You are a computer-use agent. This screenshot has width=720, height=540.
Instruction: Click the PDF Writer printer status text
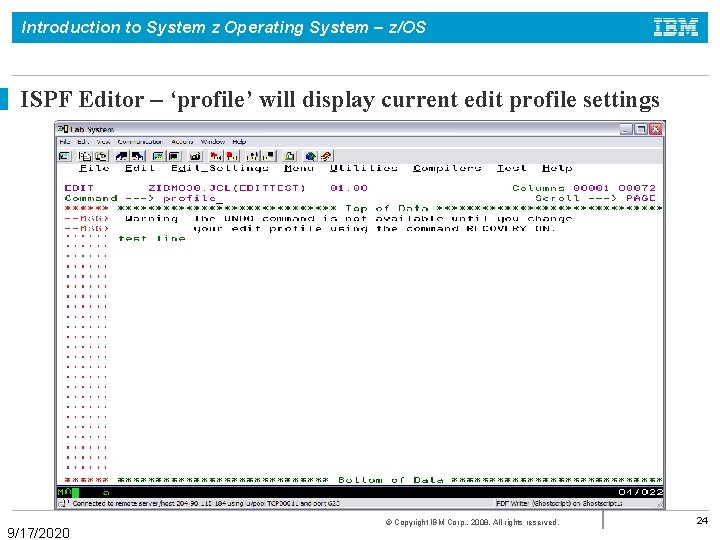coord(559,504)
